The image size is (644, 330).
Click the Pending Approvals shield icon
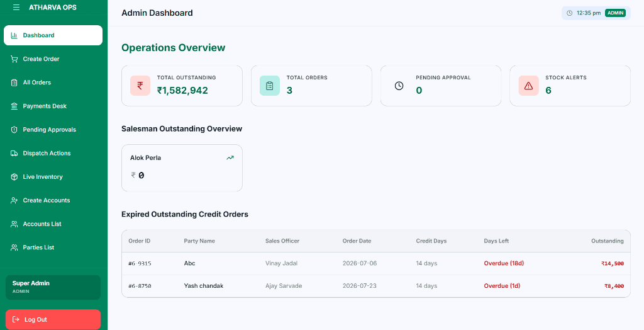coord(14,130)
